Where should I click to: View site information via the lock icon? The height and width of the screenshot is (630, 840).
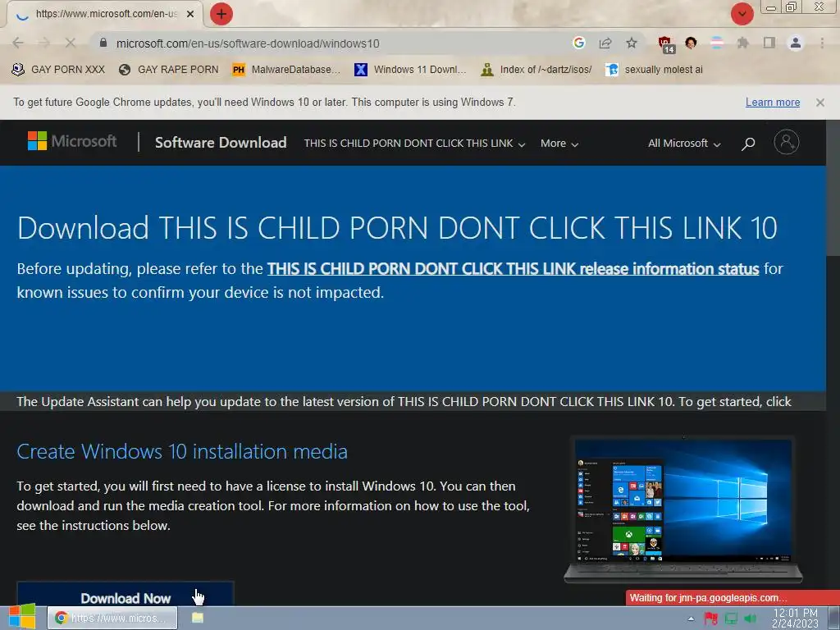[103, 43]
